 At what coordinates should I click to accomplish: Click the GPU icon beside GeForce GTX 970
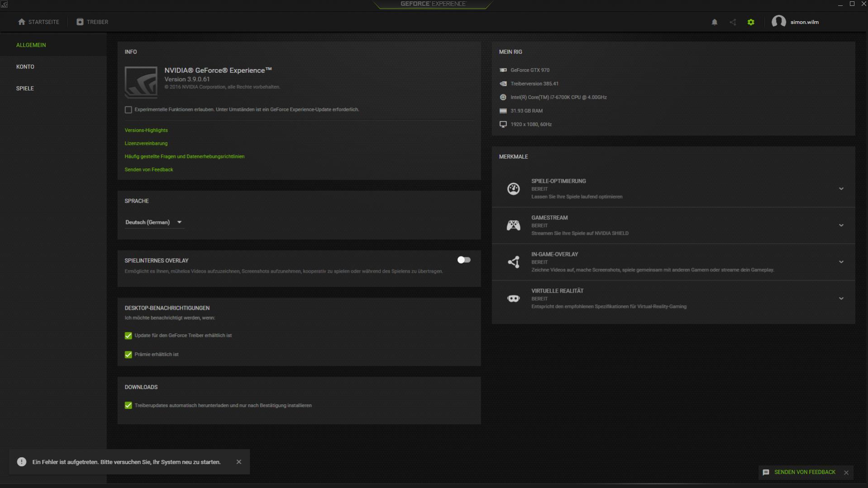[x=503, y=70]
